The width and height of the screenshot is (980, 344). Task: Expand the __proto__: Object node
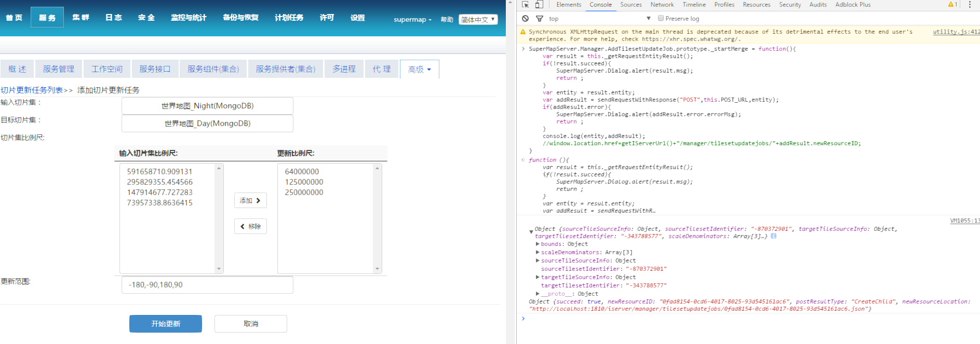[x=538, y=294]
